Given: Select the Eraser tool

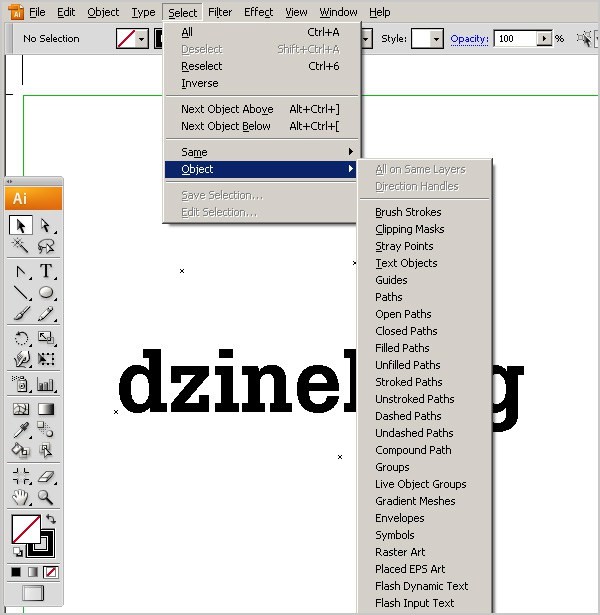Looking at the screenshot, I should coord(45,476).
